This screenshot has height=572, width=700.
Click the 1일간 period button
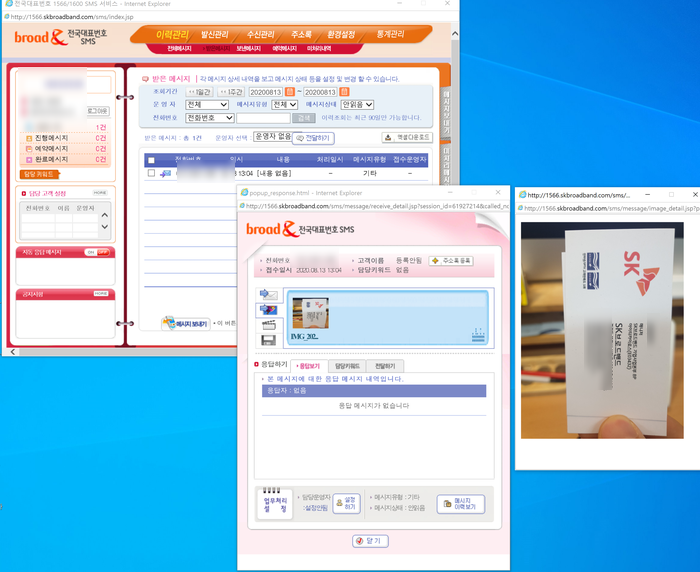[199, 92]
